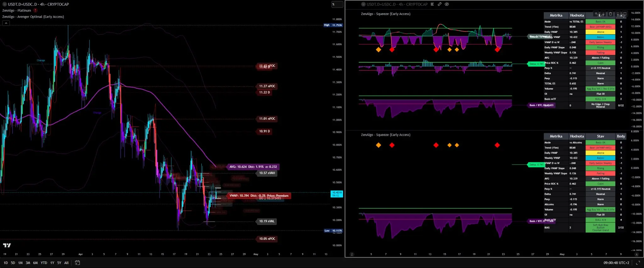
Task: Toggle the crossed-eye visibility icon in right header
Action: tap(447, 4)
